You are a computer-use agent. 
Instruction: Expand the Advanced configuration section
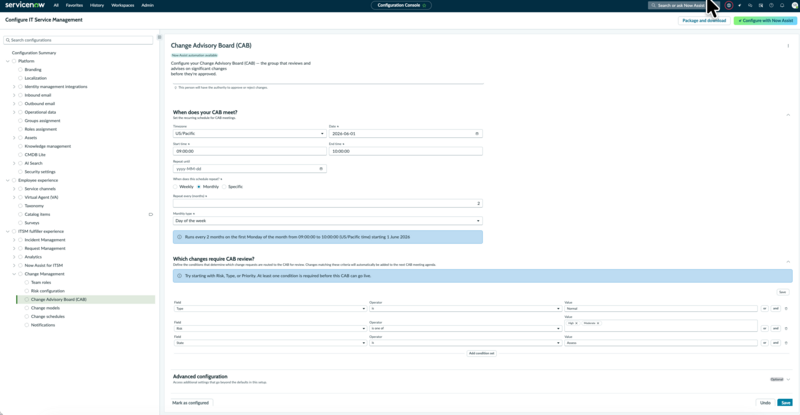788,380
